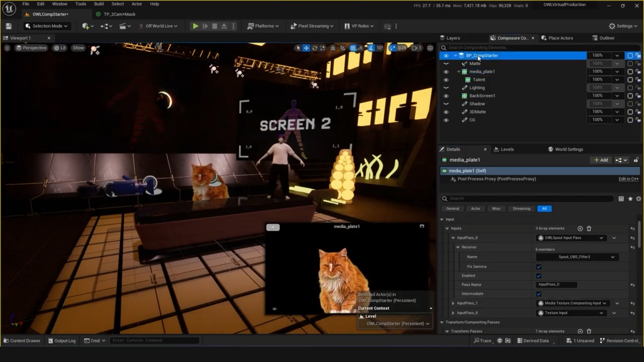644x362 pixels.
Task: Toggle rotation snapping angle icon
Action: coord(371,48)
